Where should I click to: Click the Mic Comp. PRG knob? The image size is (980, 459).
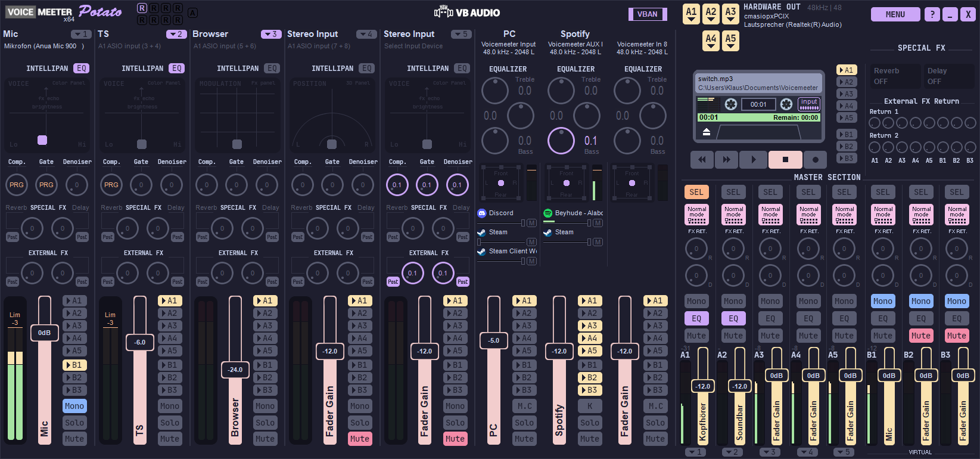tap(17, 185)
